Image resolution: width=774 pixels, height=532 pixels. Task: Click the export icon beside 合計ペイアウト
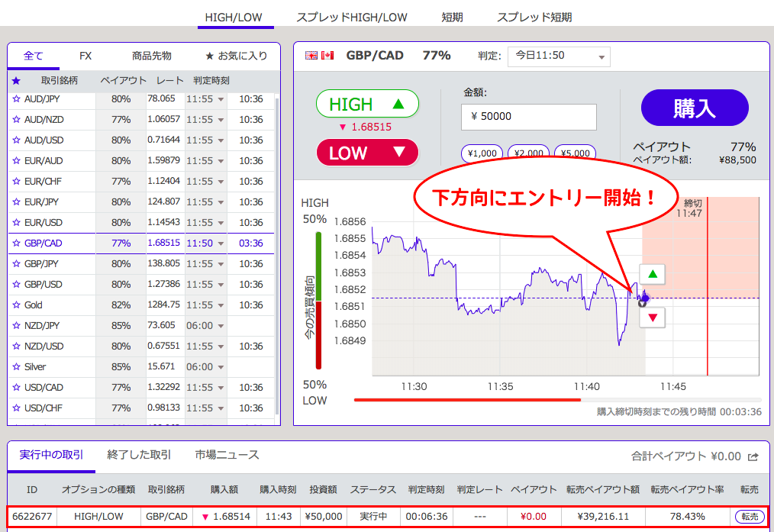(x=753, y=456)
